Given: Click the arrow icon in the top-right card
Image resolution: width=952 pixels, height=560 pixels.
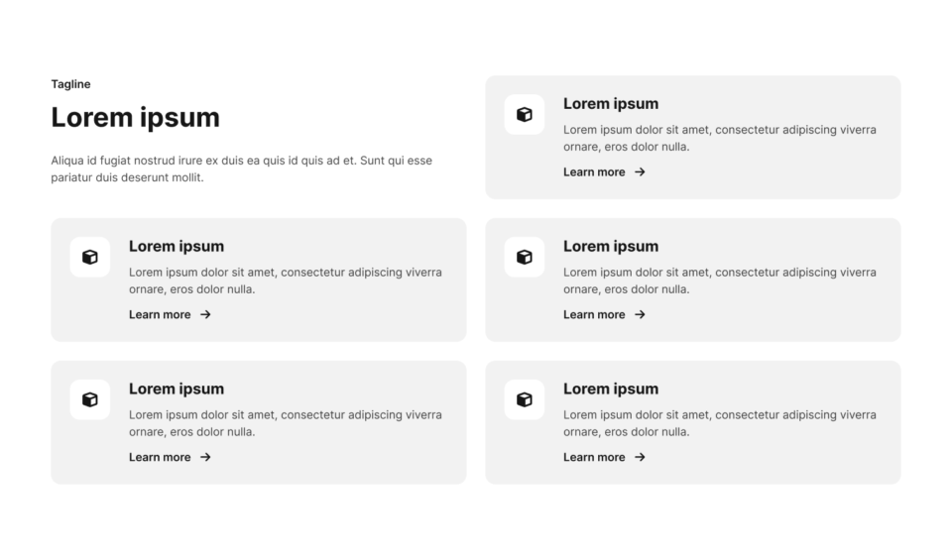Looking at the screenshot, I should coord(640,172).
